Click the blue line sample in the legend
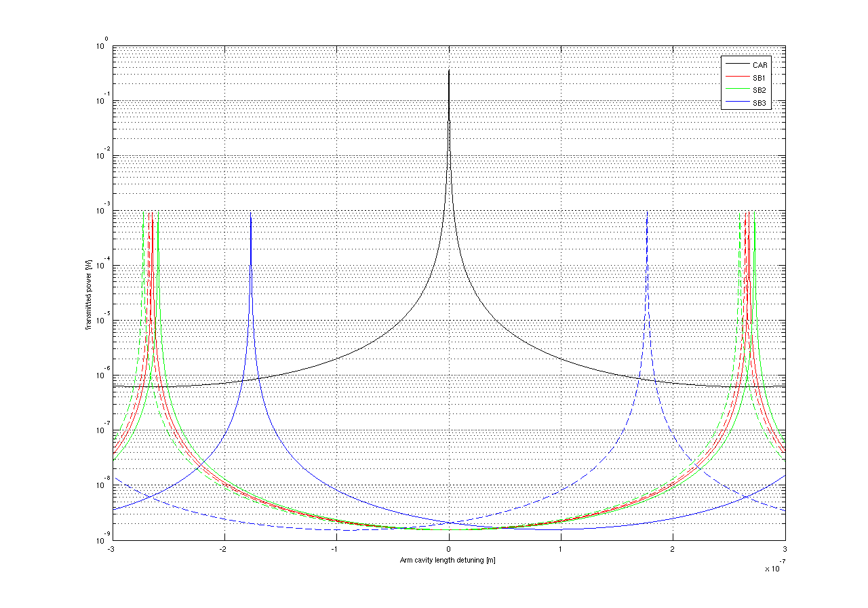The height and width of the screenshot is (608, 868). tap(736, 103)
